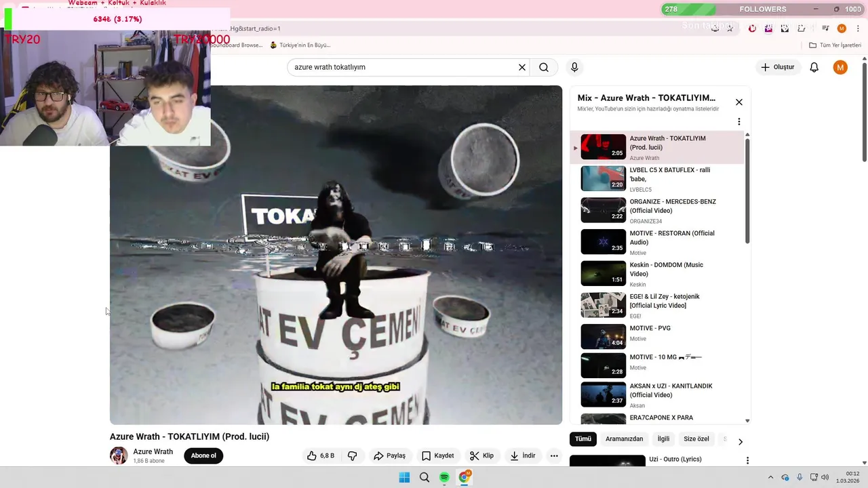
Task: Select ERA7CAPONE X PARA playlist title
Action: pos(661,418)
